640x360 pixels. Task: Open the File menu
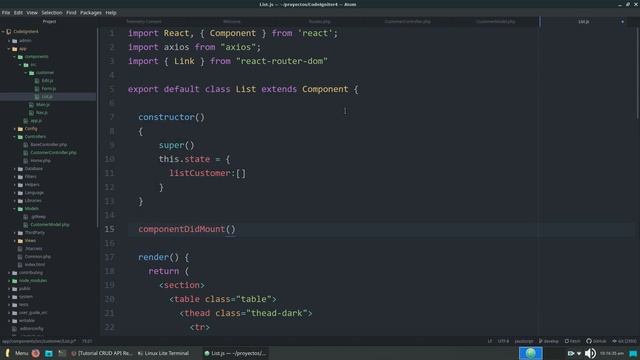point(6,13)
